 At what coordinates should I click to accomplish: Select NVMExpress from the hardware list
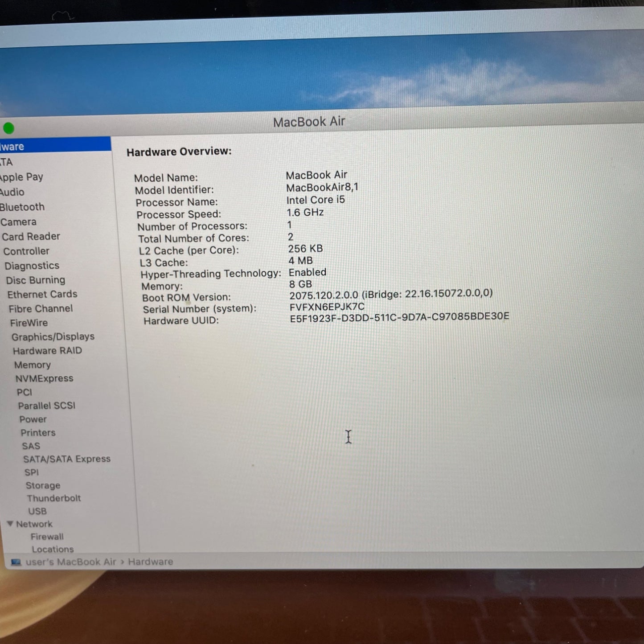pyautogui.click(x=44, y=379)
